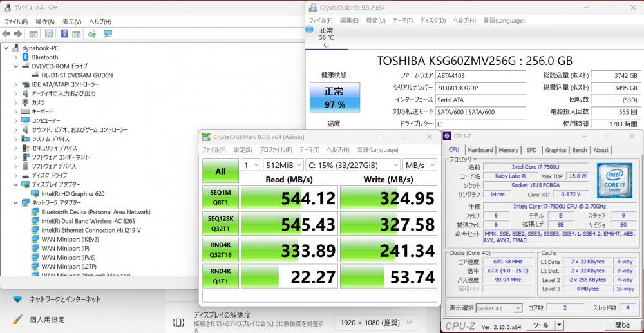
Task: Expand the Bluetooth tree node
Action: pyautogui.click(x=15, y=57)
